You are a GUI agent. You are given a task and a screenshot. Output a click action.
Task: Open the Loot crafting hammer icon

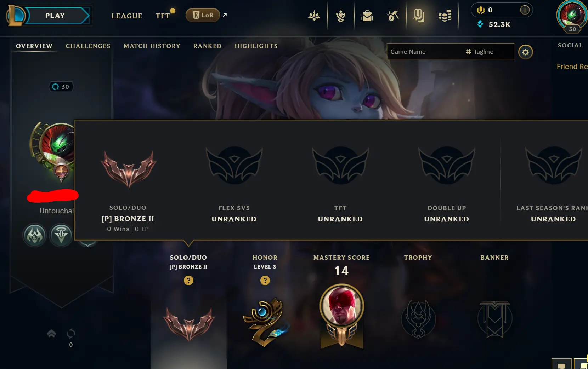coord(392,16)
